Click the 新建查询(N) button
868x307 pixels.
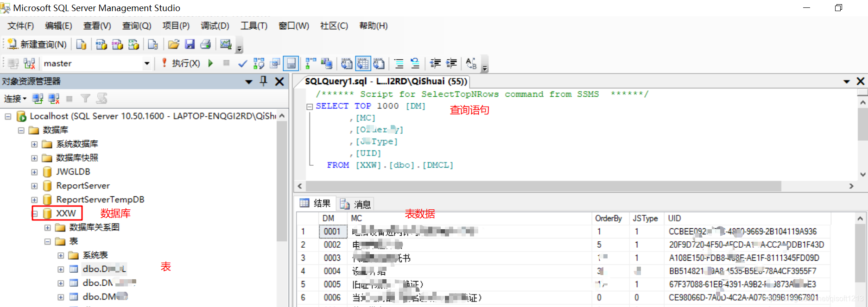click(x=38, y=44)
